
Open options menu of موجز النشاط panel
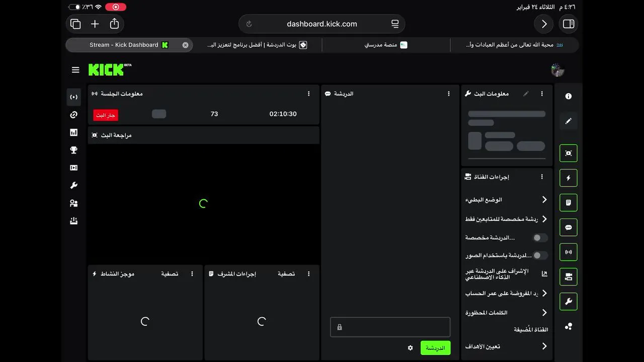point(192,274)
